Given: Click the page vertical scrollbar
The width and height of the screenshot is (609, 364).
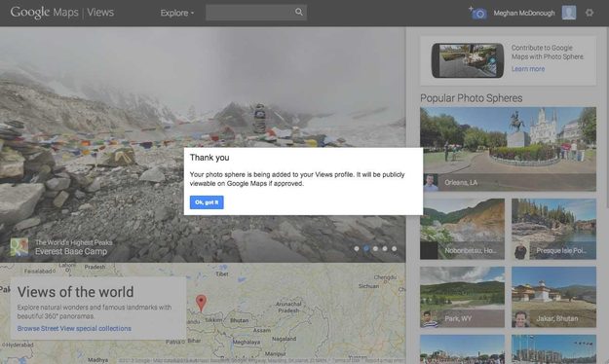Looking at the screenshot, I should [606, 117].
